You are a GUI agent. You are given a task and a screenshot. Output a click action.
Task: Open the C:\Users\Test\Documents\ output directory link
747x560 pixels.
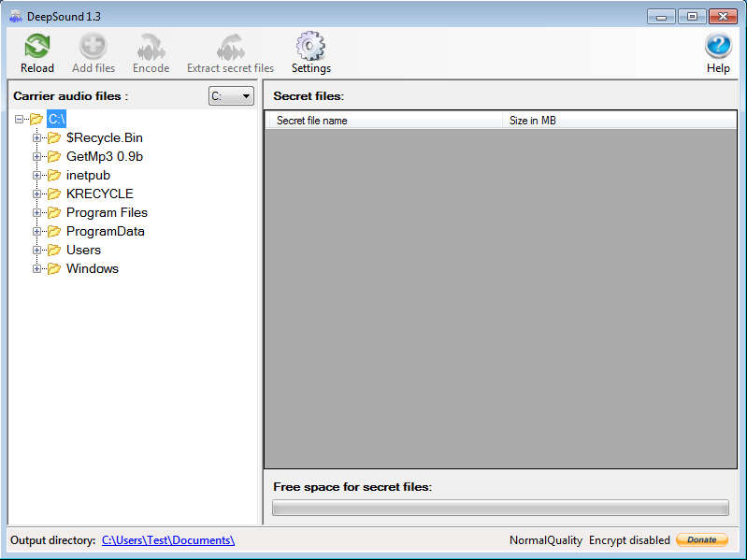(x=168, y=540)
